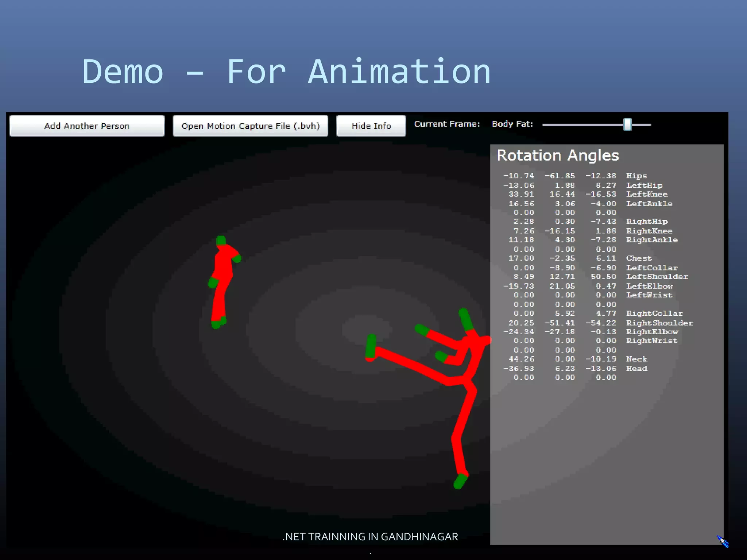The width and height of the screenshot is (747, 560).
Task: Select the Neck row label
Action: click(636, 359)
